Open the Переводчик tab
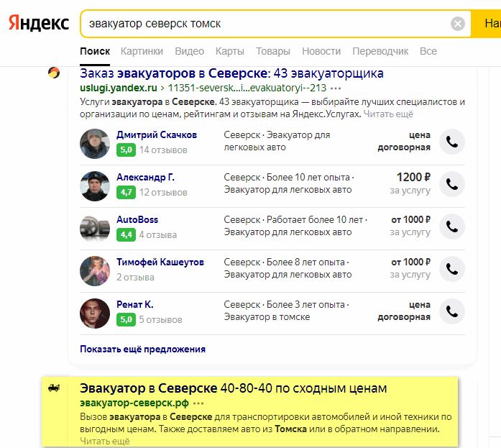This screenshot has height=448, width=501. tap(380, 51)
